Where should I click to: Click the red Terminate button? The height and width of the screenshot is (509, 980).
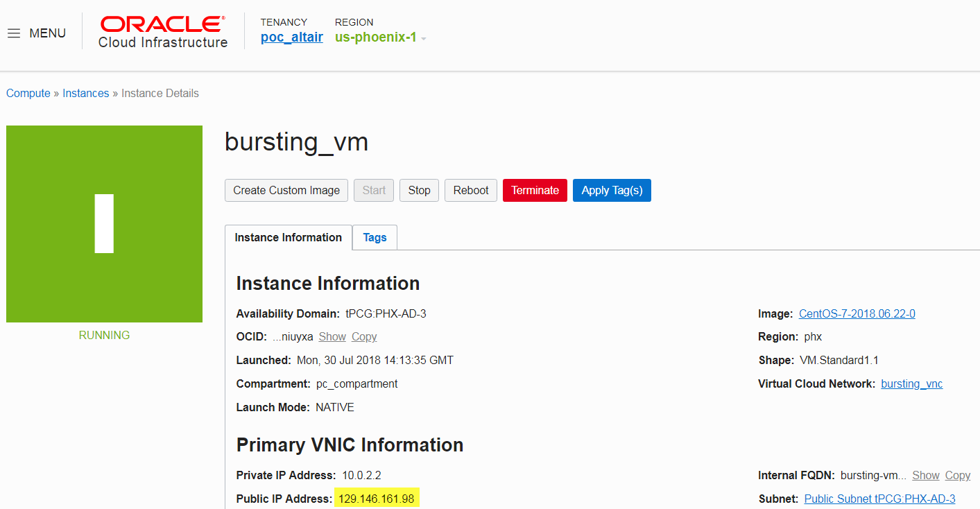tap(535, 190)
